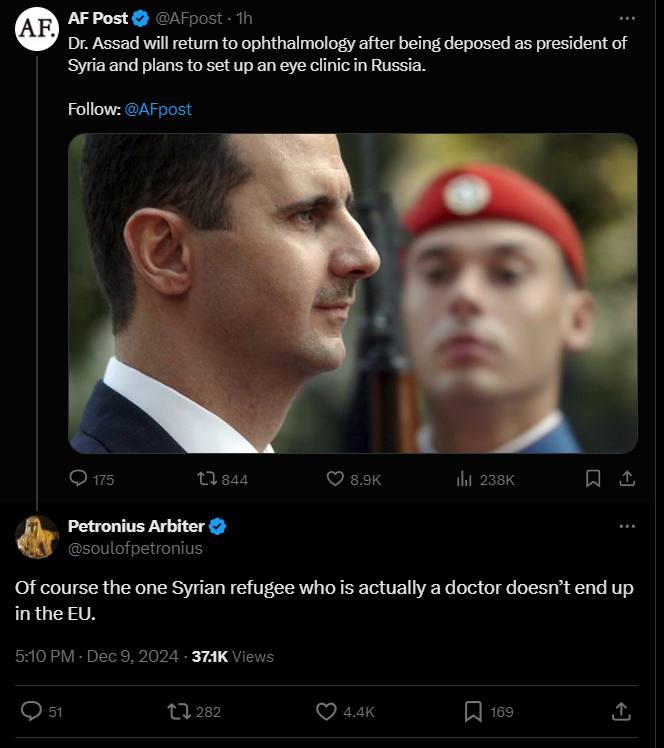This screenshot has width=664, height=748.
Task: Open the Assad photo in the tweet
Action: click(353, 293)
